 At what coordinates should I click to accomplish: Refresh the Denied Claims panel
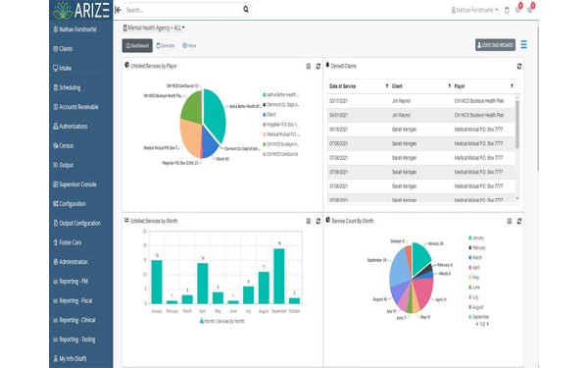click(519, 66)
